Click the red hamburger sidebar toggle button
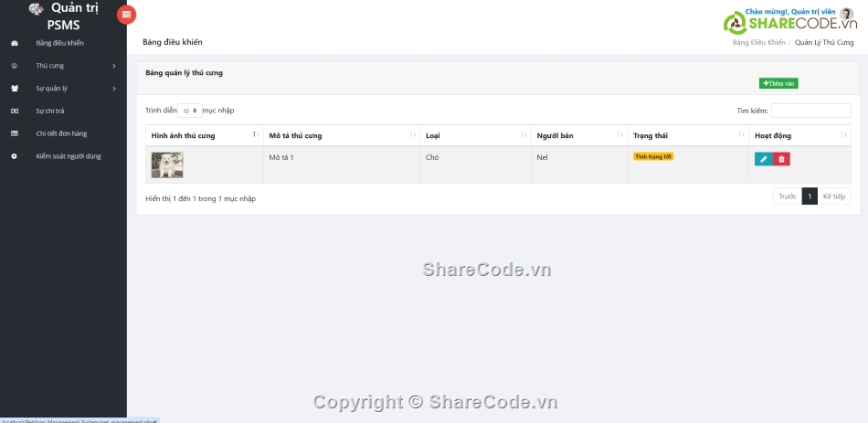This screenshot has height=423, width=868. click(128, 14)
